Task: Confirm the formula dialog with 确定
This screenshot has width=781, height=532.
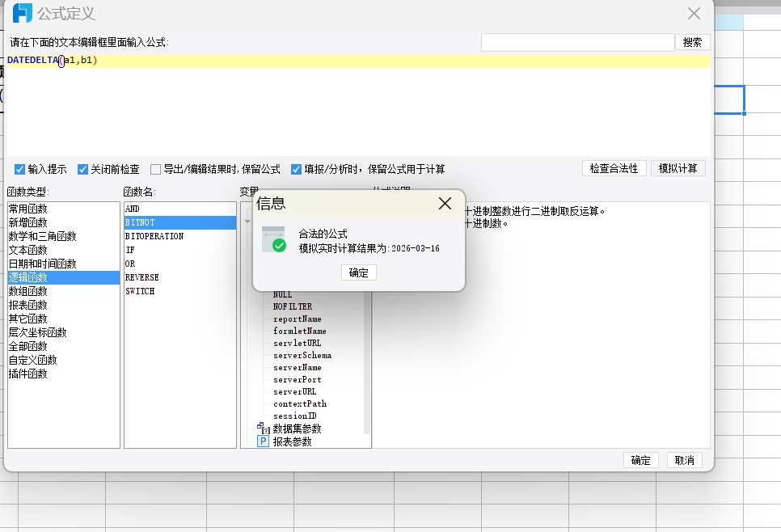Action: 641,460
